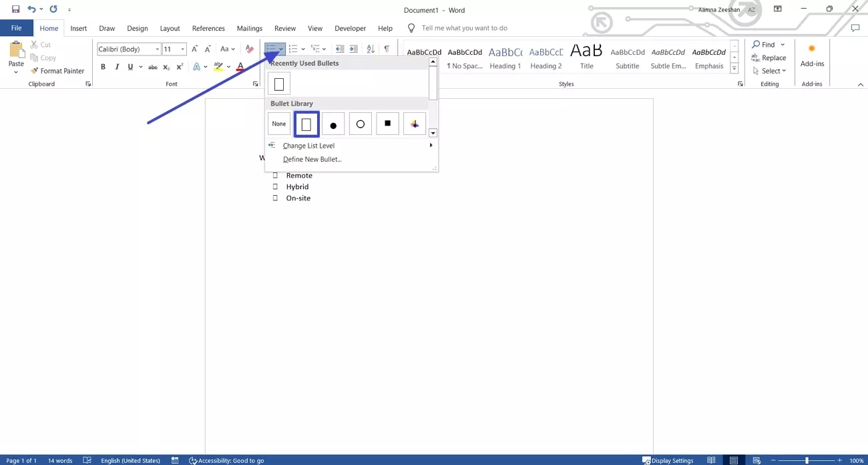Screen dimensions: 868x465
Task: Apply the Heading 1 style
Action: pos(505,57)
